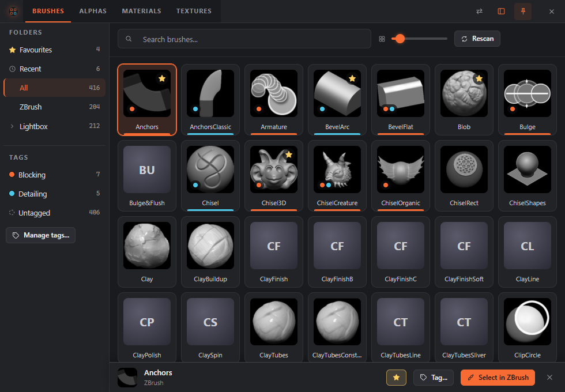
Task: Select the ClayFinishSoft brush
Action: [464, 252]
